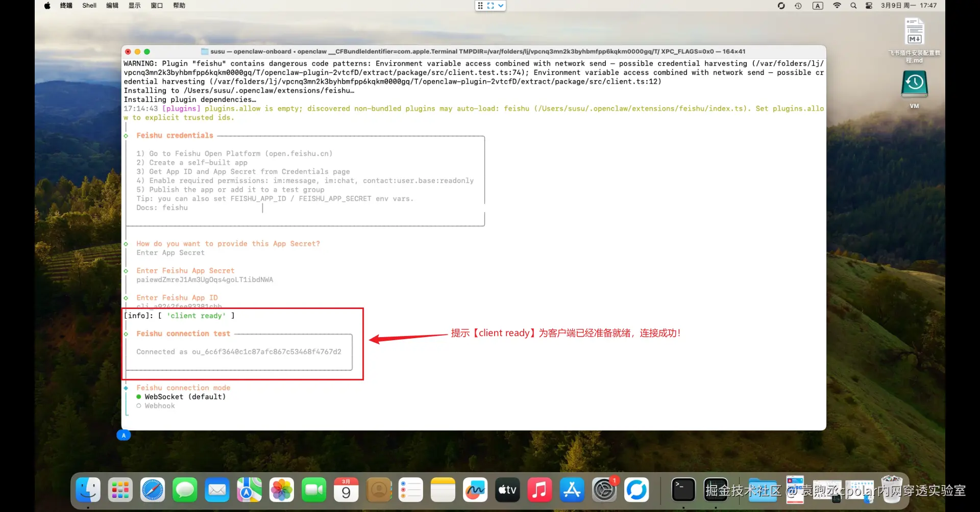Click the 'Feishu credentials' heading
This screenshot has height=512, width=980.
click(x=175, y=135)
